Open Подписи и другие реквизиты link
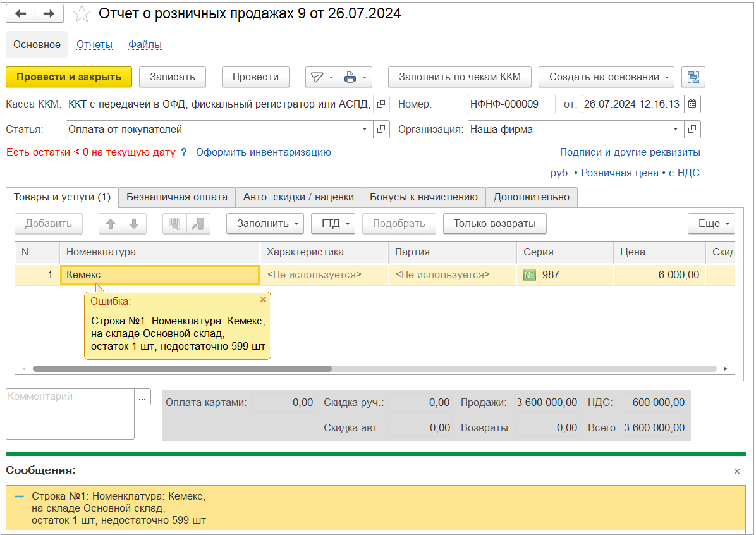The width and height of the screenshot is (756, 535). point(630,152)
